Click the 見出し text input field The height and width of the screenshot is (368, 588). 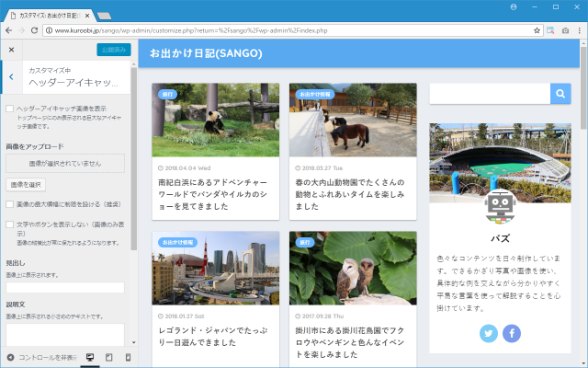coord(64,287)
